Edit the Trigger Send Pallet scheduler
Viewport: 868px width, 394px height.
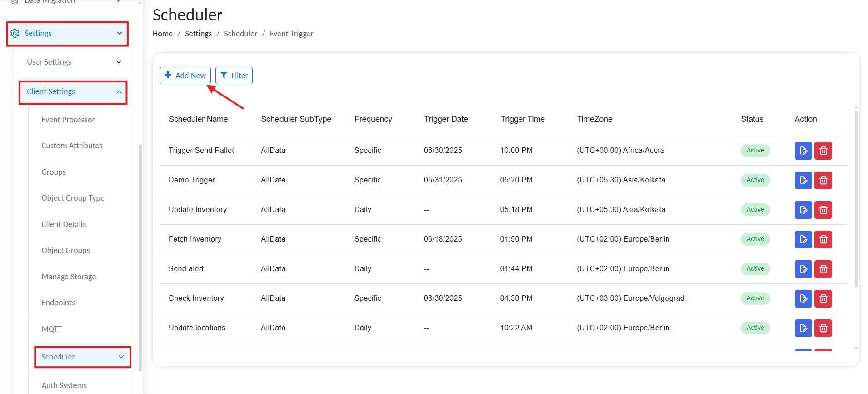(803, 151)
